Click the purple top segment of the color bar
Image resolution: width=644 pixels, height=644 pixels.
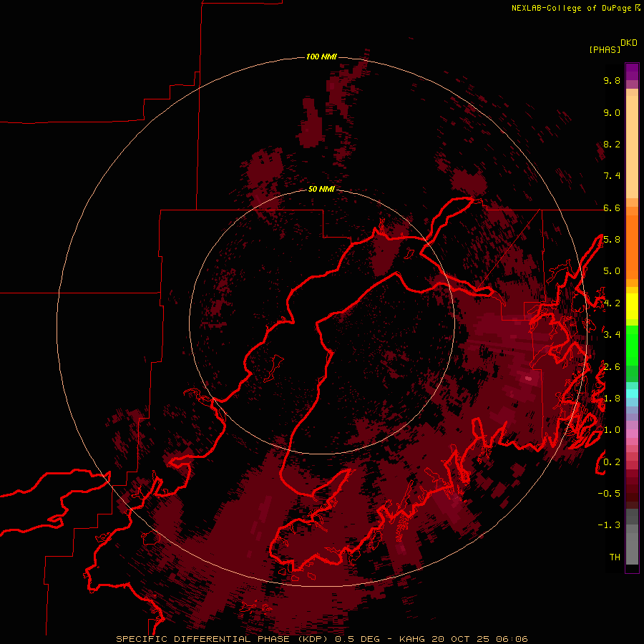point(632,72)
